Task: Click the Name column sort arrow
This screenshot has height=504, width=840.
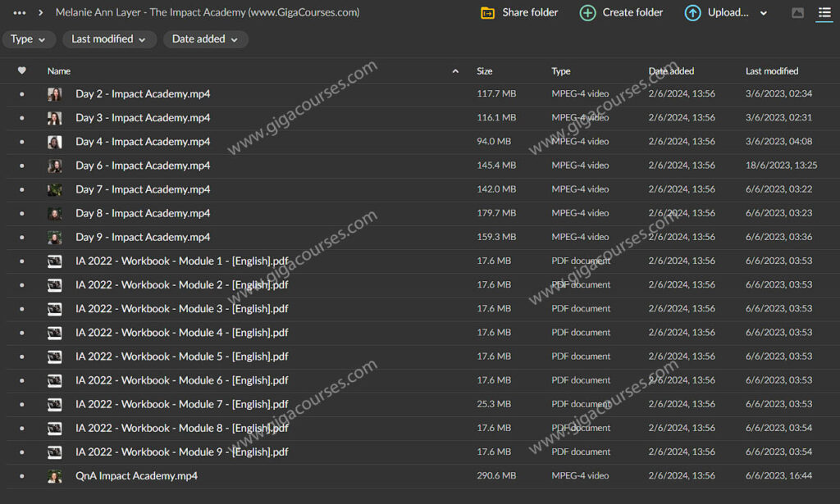Action: pyautogui.click(x=455, y=71)
